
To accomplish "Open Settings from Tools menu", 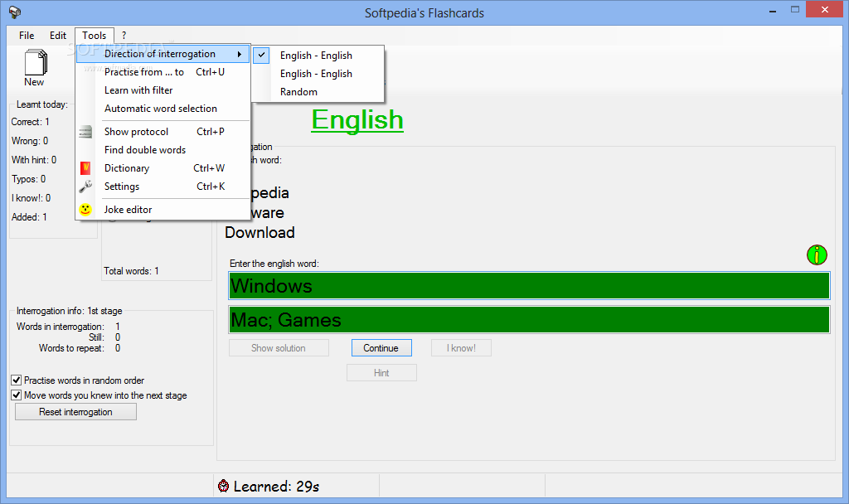I will [163, 187].
